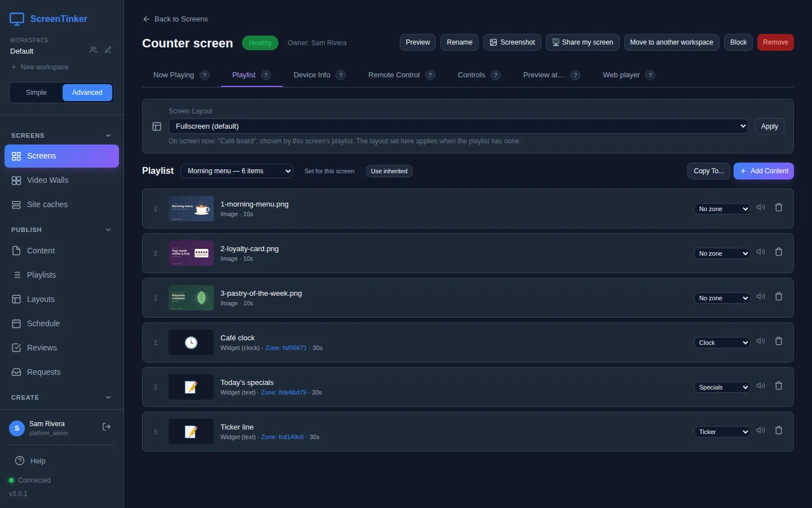Screen dimensions: 812x508
Task: Delete the Ticker line playlist item
Action: (779, 431)
